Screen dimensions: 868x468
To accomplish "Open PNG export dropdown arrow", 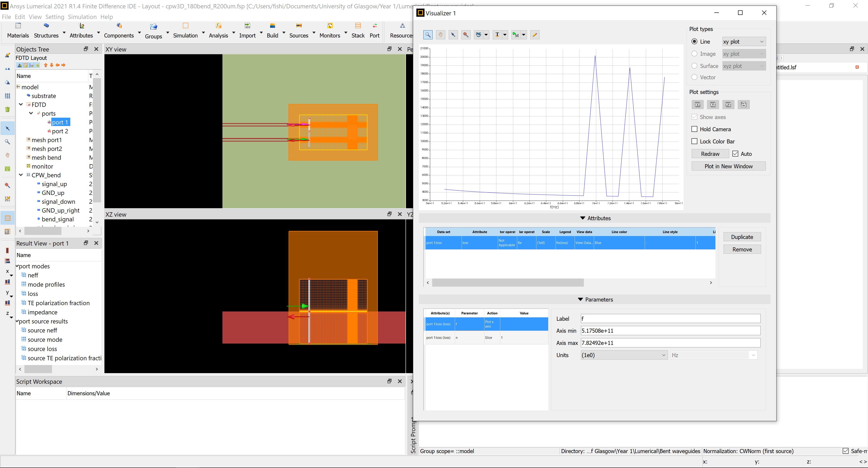I will (x=486, y=35).
